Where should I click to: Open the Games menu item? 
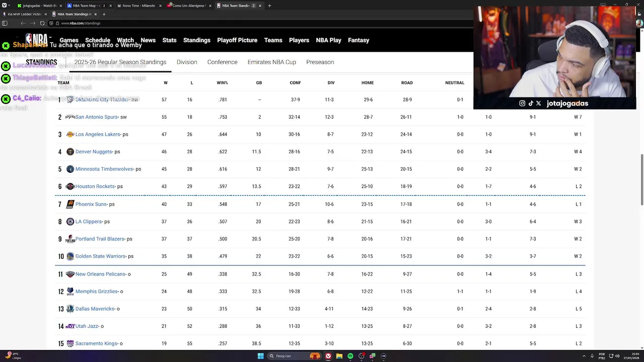click(69, 40)
